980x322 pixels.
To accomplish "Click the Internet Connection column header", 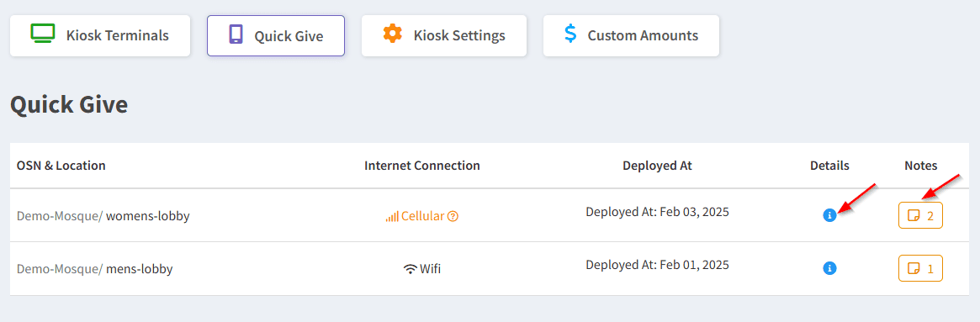I will click(x=422, y=166).
